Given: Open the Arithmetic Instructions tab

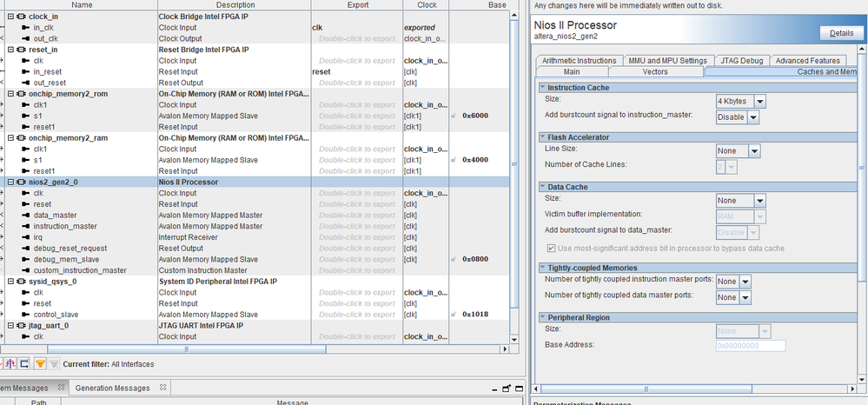Looking at the screenshot, I should click(x=579, y=60).
